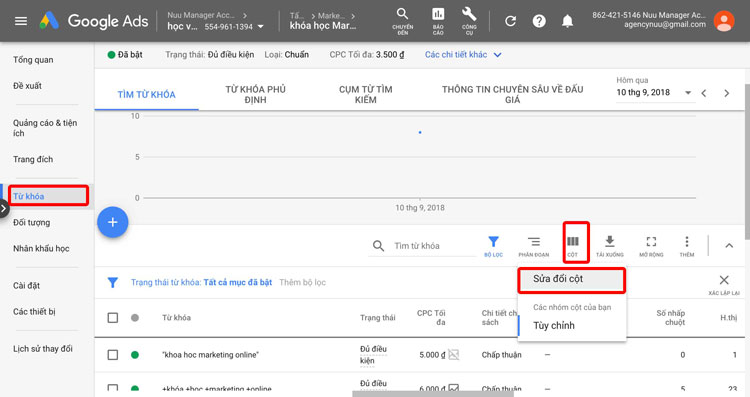Check the "khoa hoc marketing online" row
Image resolution: width=750 pixels, height=397 pixels.
pos(112,355)
